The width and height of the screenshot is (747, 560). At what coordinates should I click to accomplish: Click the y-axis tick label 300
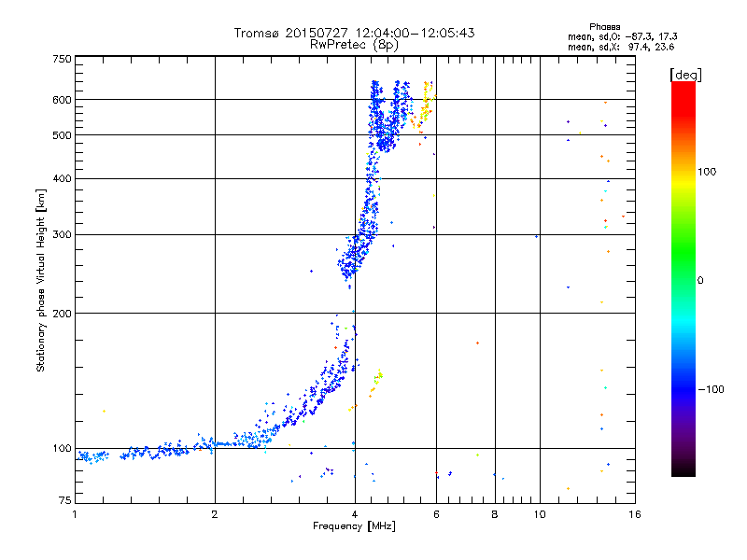coord(62,235)
